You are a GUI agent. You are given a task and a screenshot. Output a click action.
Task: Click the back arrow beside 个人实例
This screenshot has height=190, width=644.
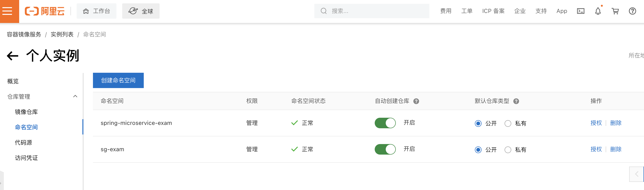coord(12,56)
